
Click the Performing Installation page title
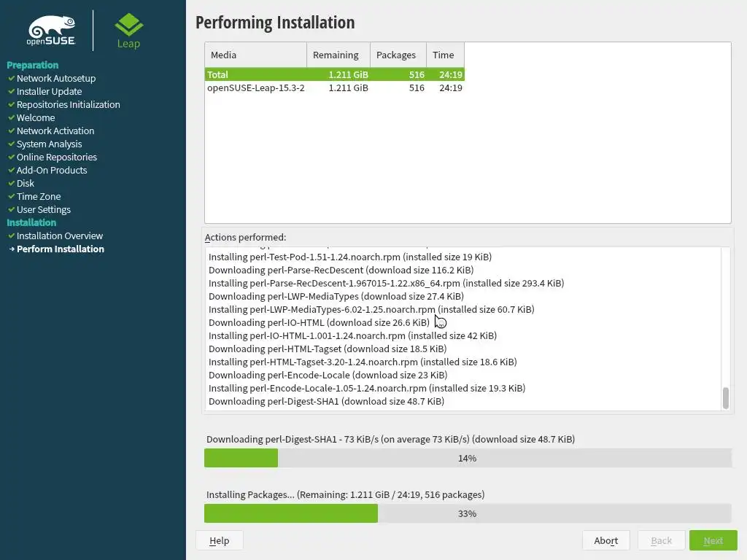(275, 23)
